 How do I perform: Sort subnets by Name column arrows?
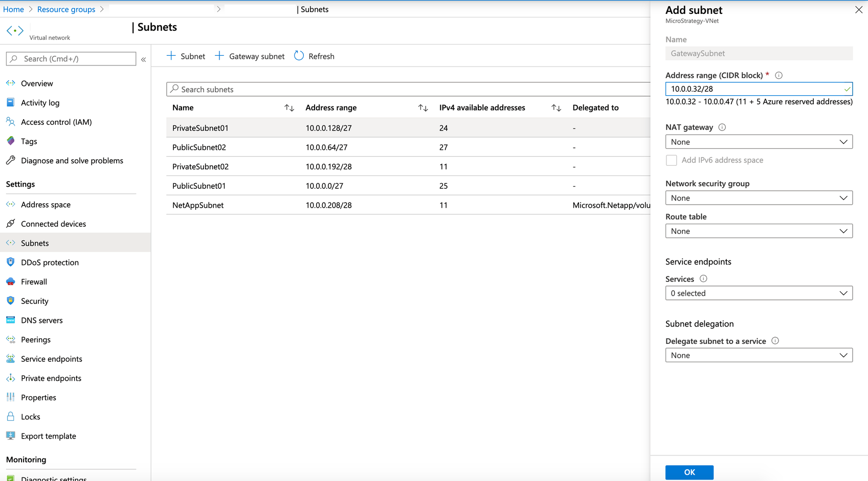pyautogui.click(x=289, y=107)
